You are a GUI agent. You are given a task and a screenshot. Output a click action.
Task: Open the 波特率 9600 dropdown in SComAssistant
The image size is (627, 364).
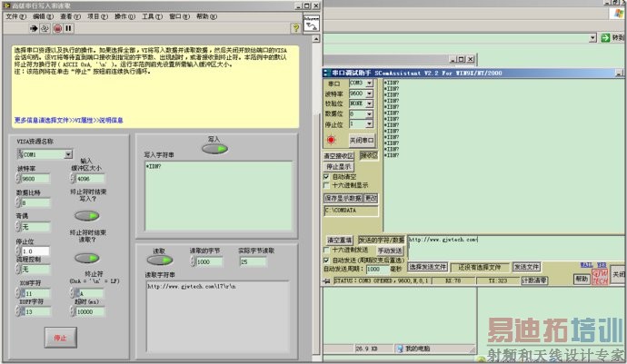[x=370, y=93]
